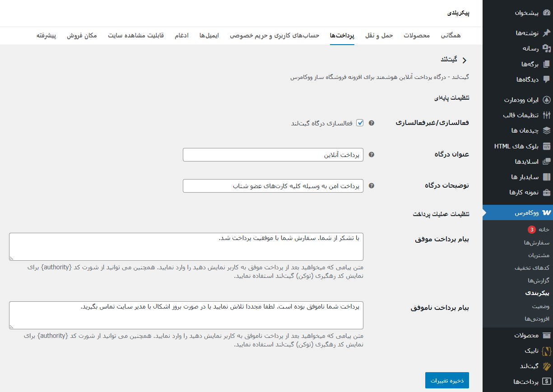Toggle the فعالسازی درگاه گیت‌لند checkbox
Viewport: 553px width, 392px height.
[x=360, y=122]
